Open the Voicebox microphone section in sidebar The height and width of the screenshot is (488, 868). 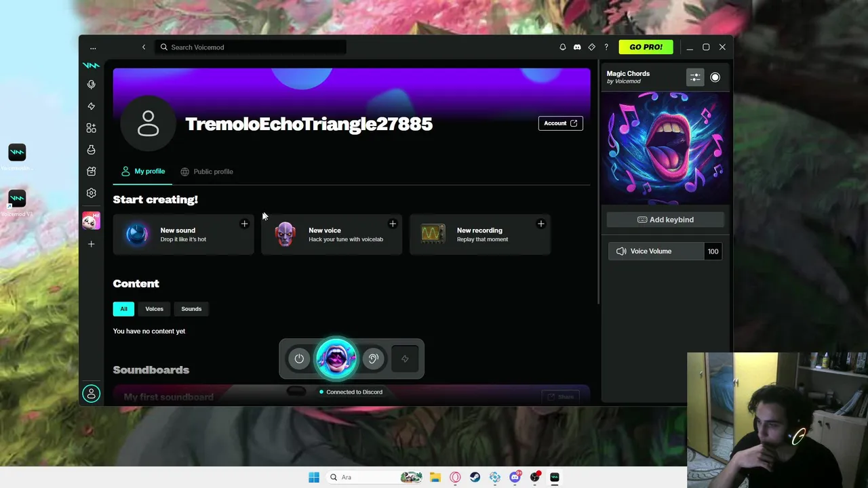(x=92, y=84)
